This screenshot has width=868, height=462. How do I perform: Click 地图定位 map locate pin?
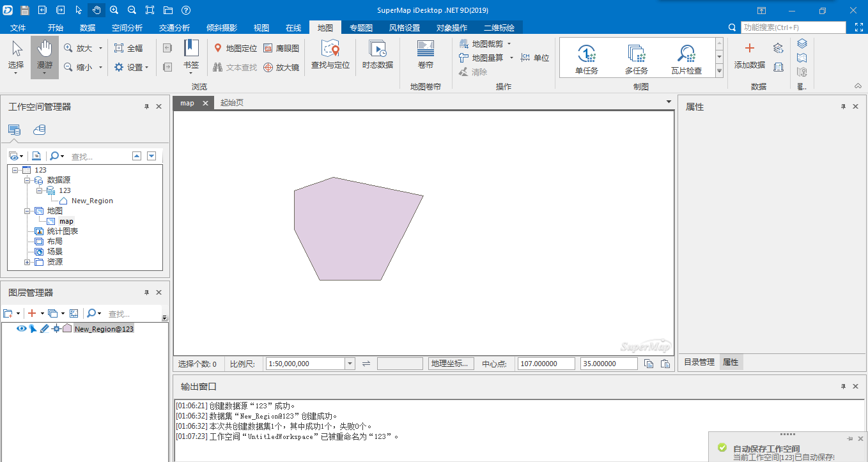coord(235,49)
